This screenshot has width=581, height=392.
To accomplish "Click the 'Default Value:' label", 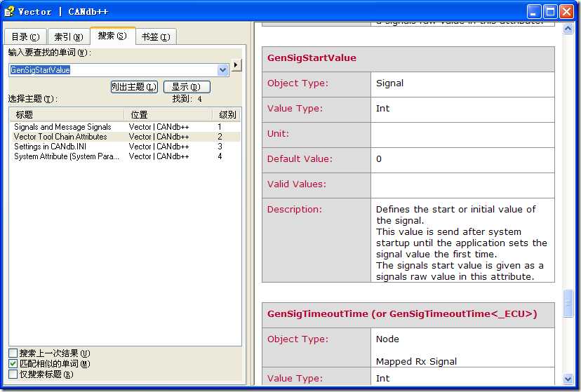I will (x=300, y=158).
